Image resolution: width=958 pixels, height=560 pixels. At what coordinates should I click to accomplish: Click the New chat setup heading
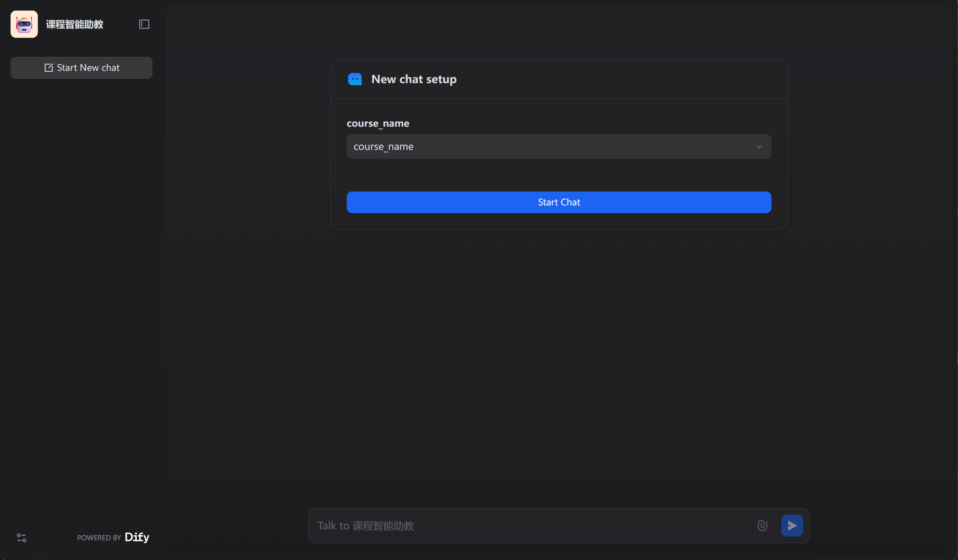pos(414,79)
